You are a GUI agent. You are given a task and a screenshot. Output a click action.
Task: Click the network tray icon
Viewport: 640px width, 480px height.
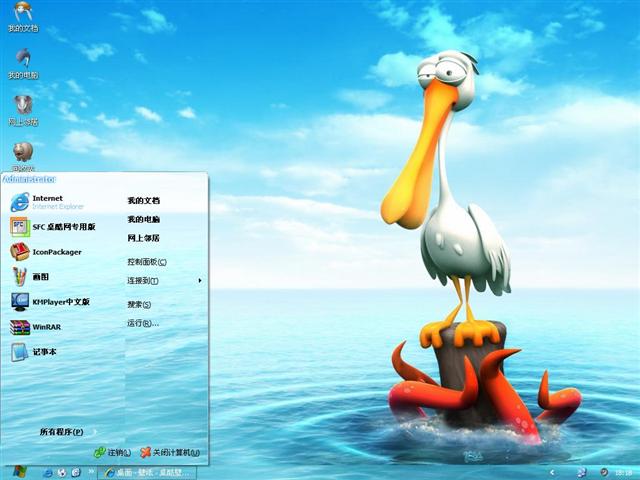(582, 473)
